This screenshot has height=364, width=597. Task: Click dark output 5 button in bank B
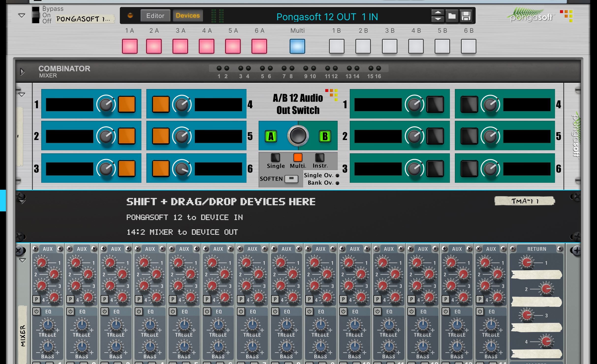(469, 136)
